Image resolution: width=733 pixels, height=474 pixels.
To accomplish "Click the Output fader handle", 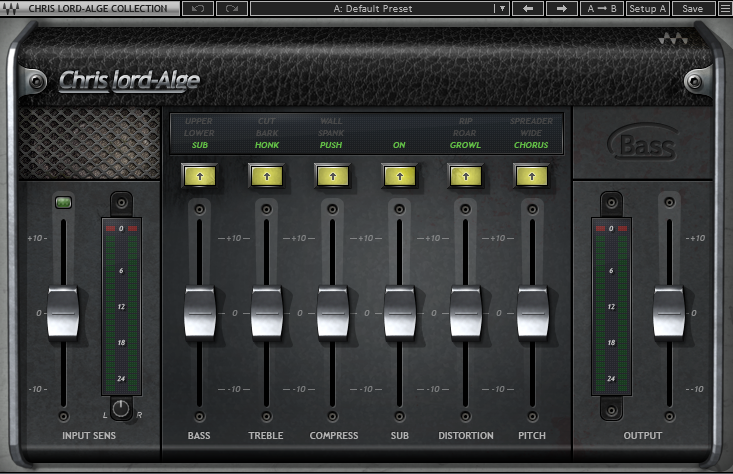I will click(x=668, y=312).
